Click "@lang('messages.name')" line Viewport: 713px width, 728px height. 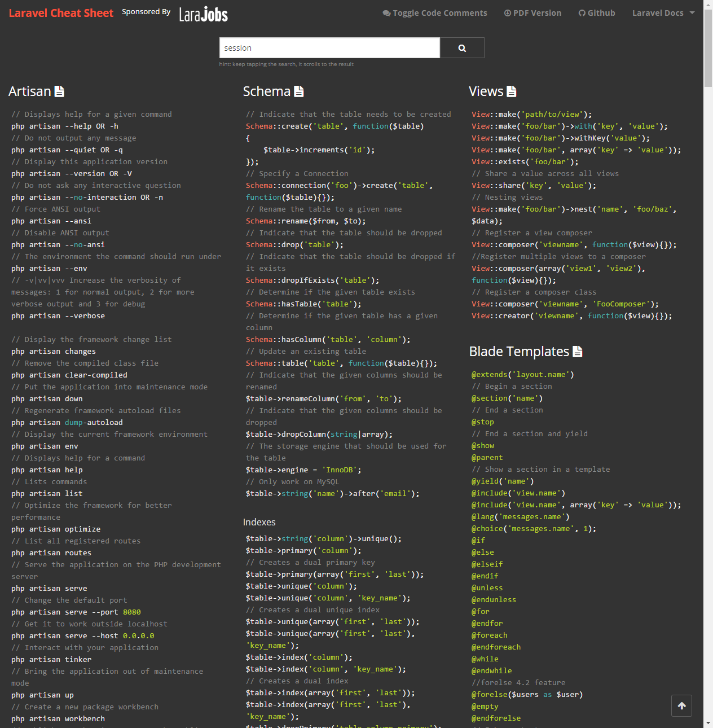pos(521,517)
